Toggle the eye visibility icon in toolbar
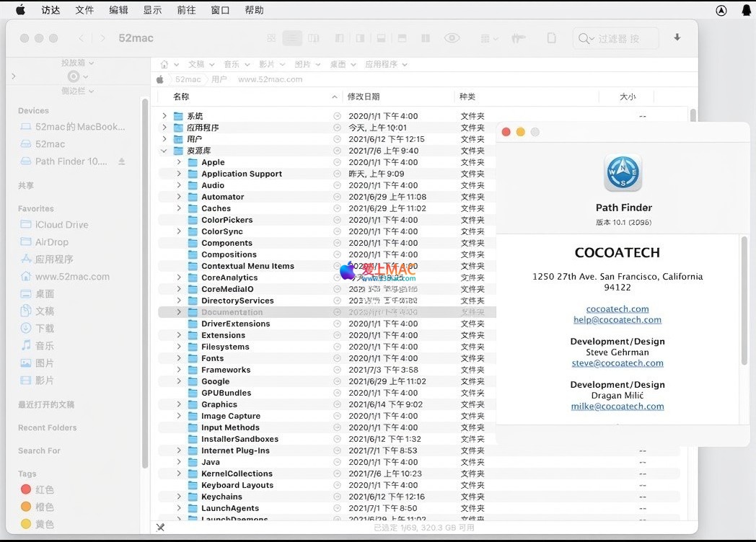 (452, 38)
